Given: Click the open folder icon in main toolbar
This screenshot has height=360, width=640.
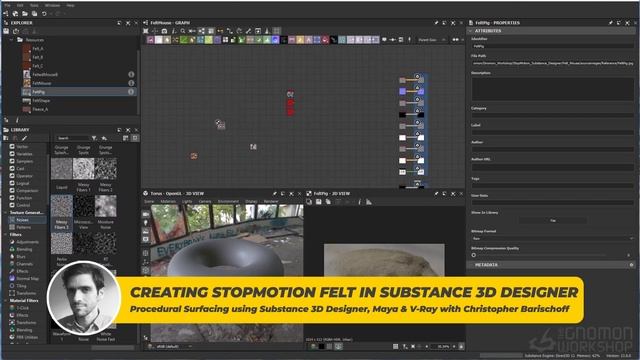Looking at the screenshot, I should tap(25, 13).
